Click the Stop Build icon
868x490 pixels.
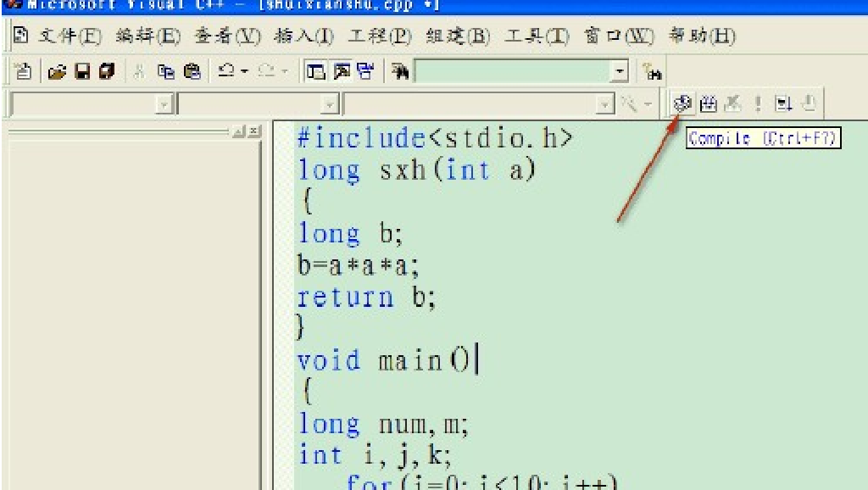(733, 103)
